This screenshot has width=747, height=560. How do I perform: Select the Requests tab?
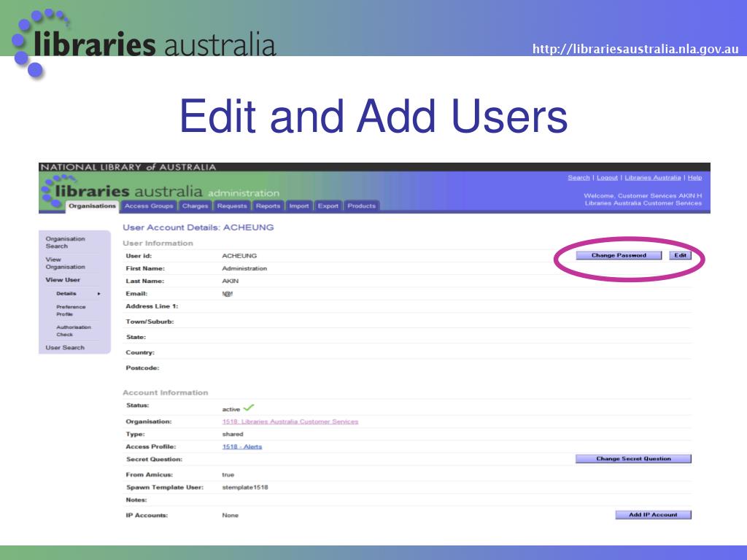coord(232,206)
